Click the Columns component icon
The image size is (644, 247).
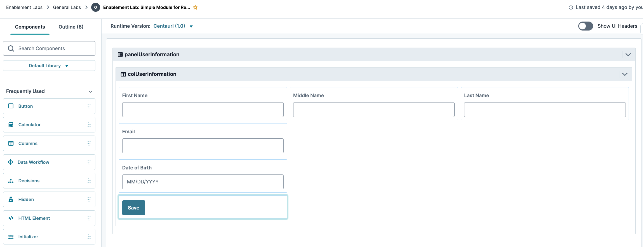(11, 143)
